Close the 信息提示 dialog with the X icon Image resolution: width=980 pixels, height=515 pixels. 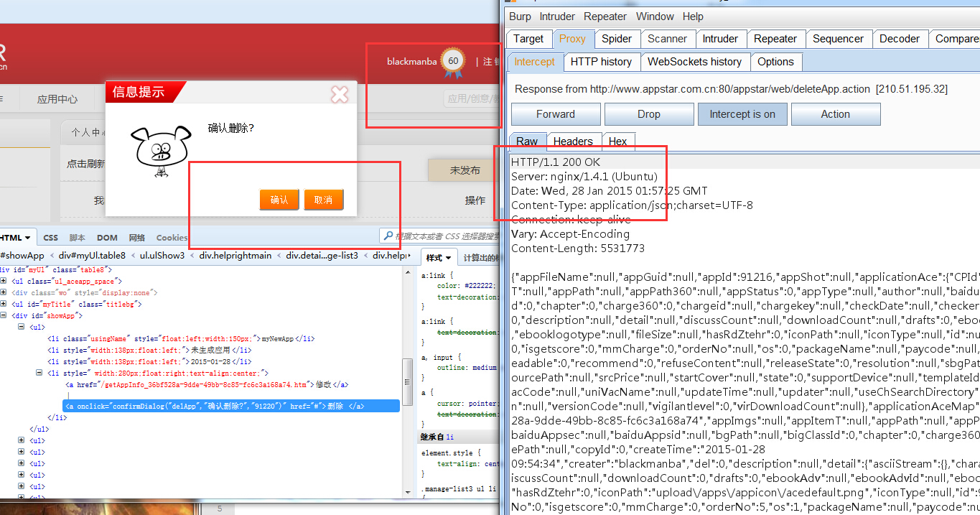pos(339,93)
